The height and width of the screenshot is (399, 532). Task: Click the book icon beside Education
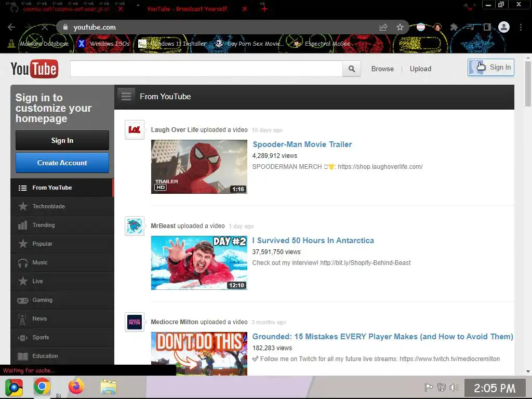pyautogui.click(x=23, y=356)
